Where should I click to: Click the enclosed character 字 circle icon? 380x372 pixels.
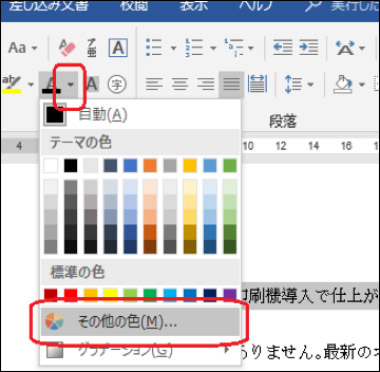coord(117,85)
